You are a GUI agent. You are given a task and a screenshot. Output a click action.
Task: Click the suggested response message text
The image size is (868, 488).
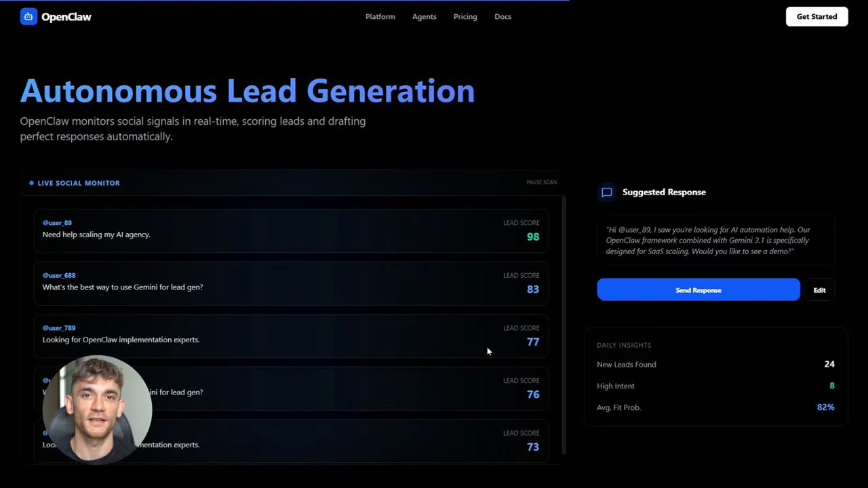click(x=708, y=241)
